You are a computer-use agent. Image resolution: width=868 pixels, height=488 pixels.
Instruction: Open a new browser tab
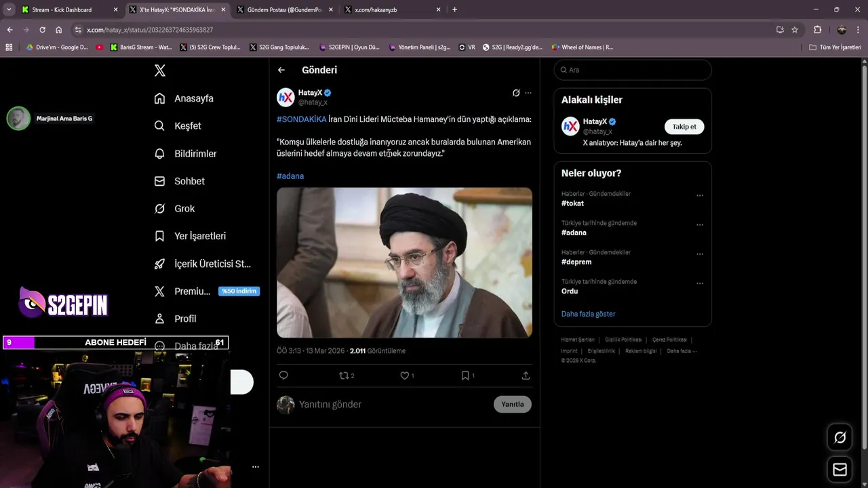[x=454, y=9]
